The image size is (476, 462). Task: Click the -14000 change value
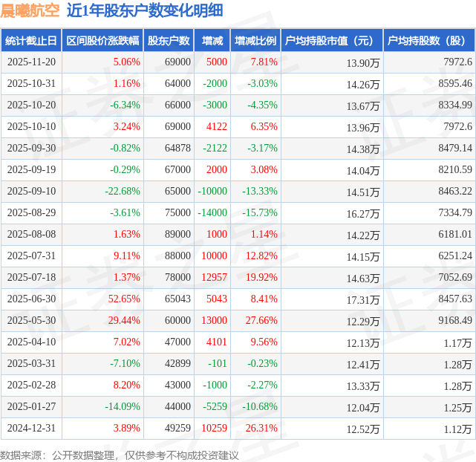coord(212,212)
